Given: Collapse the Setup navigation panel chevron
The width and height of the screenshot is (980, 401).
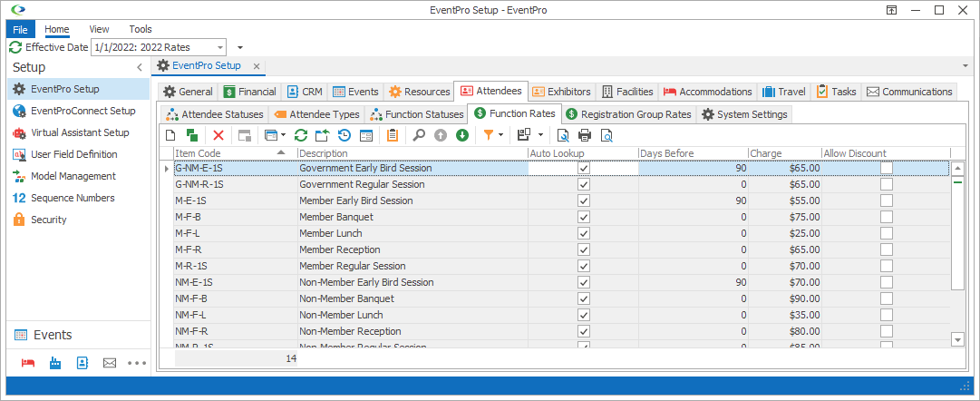Looking at the screenshot, I should coord(140,67).
